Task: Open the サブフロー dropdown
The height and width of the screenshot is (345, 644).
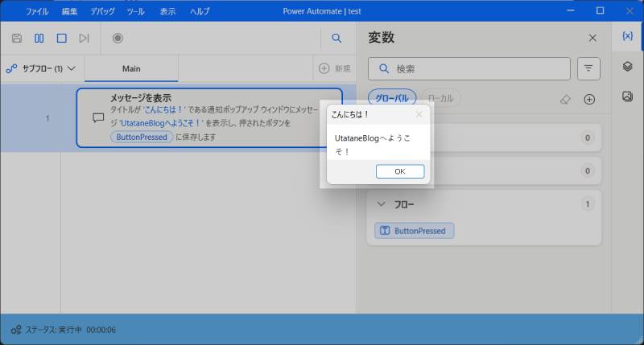Action: coord(41,68)
